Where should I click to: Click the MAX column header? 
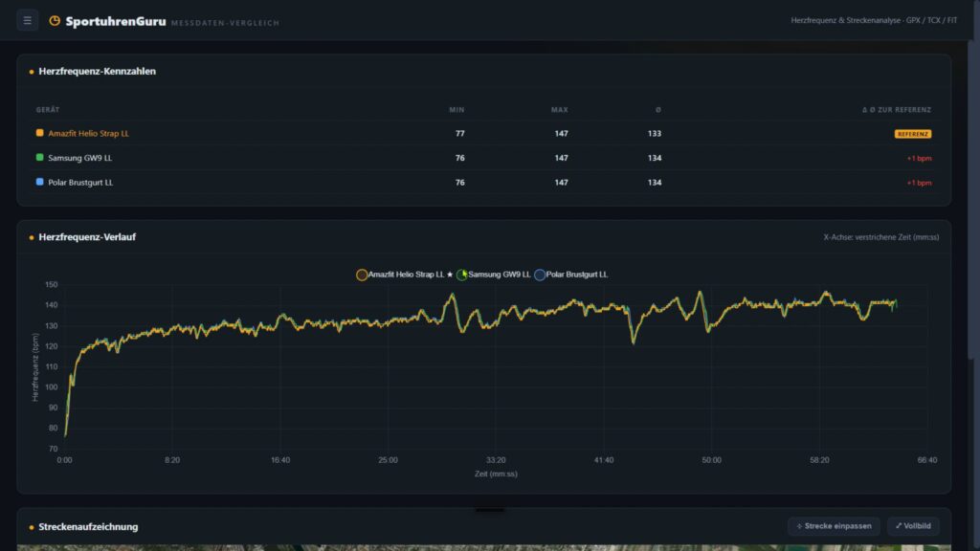click(559, 110)
